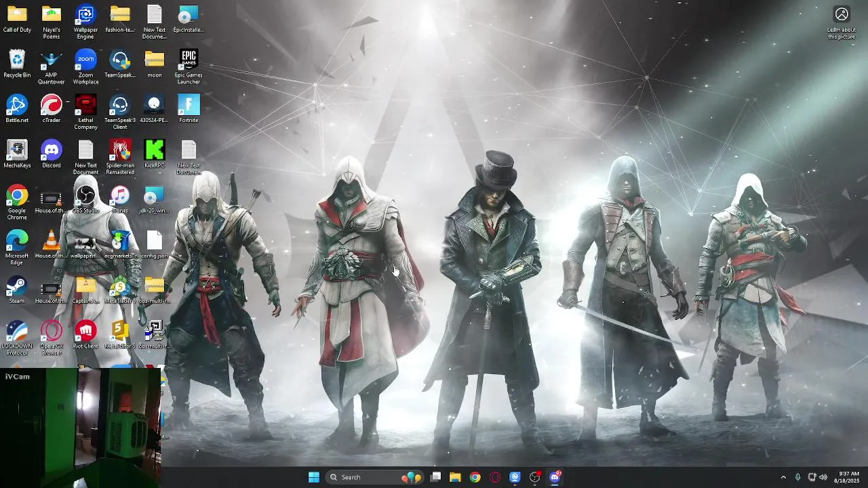Launch the Steam shortcut

[17, 290]
